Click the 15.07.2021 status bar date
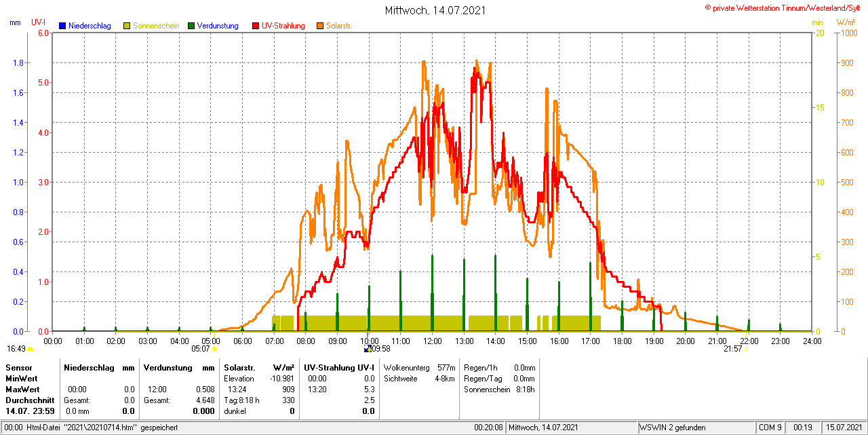 pyautogui.click(x=843, y=428)
